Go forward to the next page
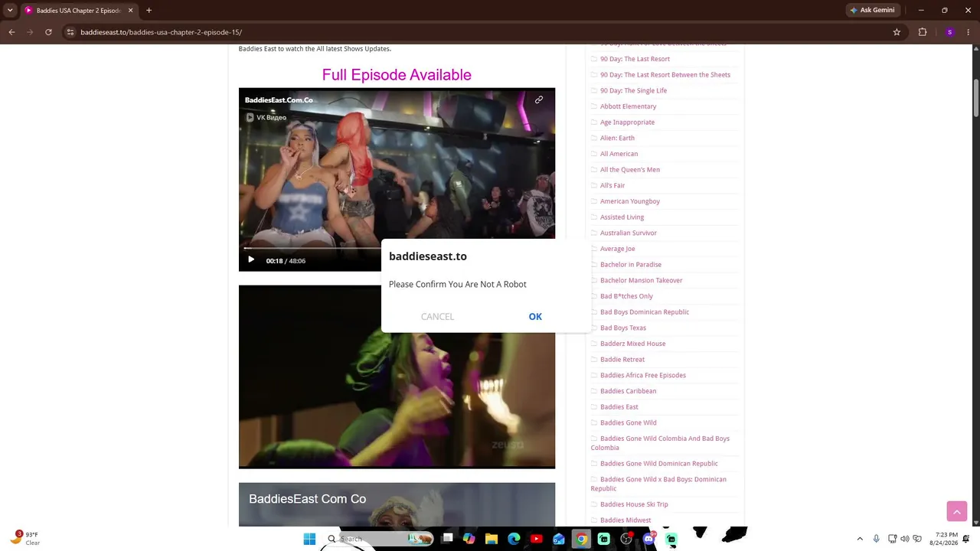The width and height of the screenshot is (980, 551). 30,32
